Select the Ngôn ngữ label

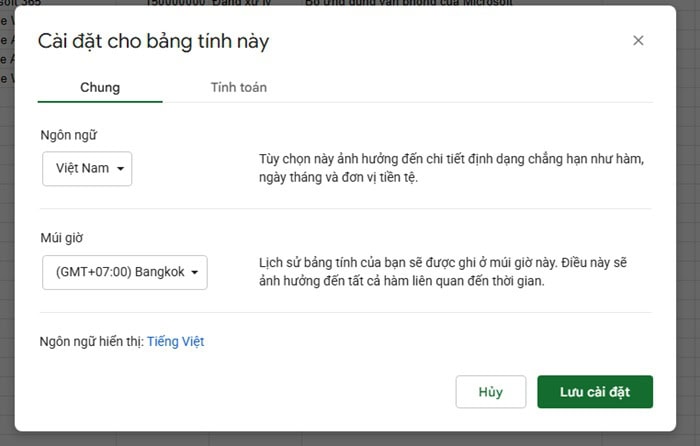68,135
